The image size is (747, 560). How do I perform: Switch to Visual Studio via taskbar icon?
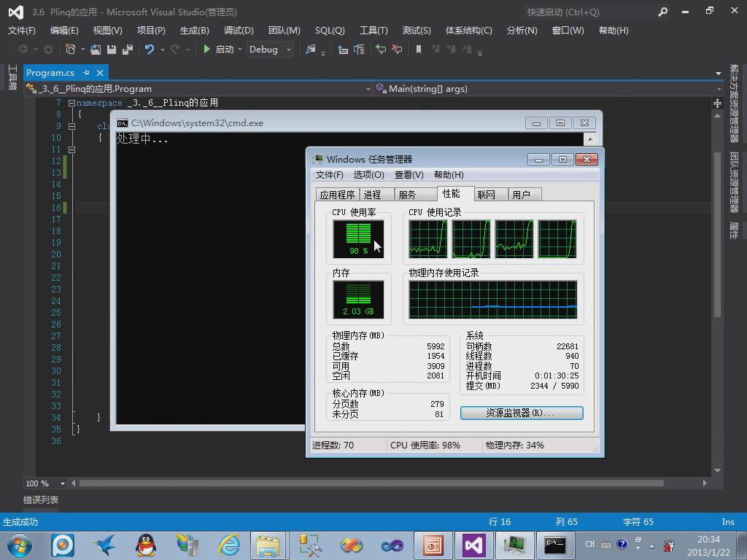coord(473,545)
